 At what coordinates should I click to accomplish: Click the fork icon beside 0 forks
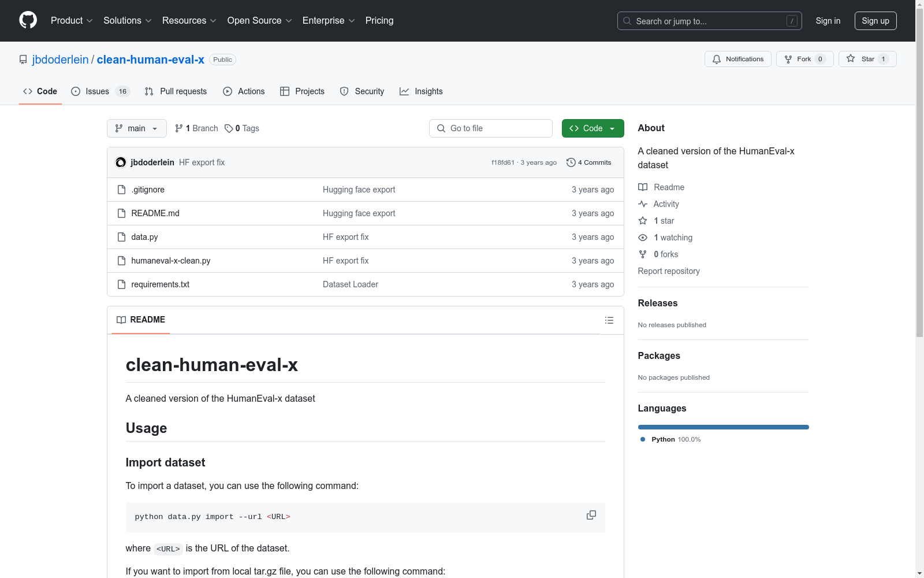tap(643, 254)
